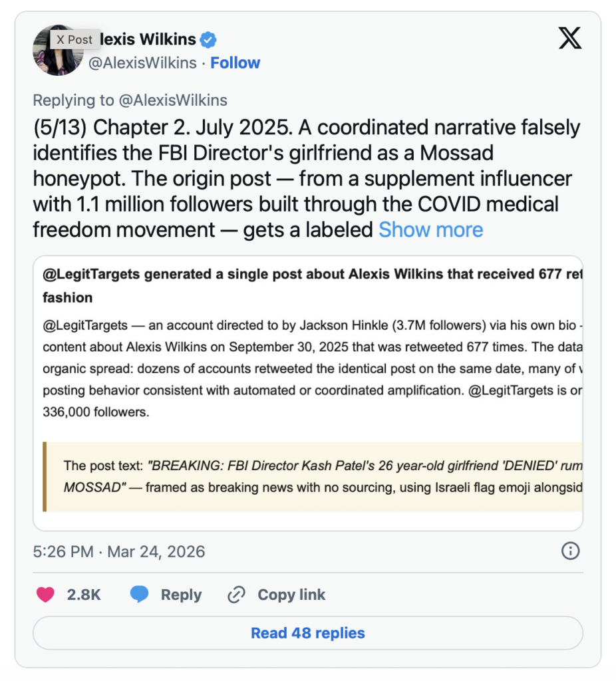
Task: Click the X Post label over the avatar
Action: coord(75,39)
